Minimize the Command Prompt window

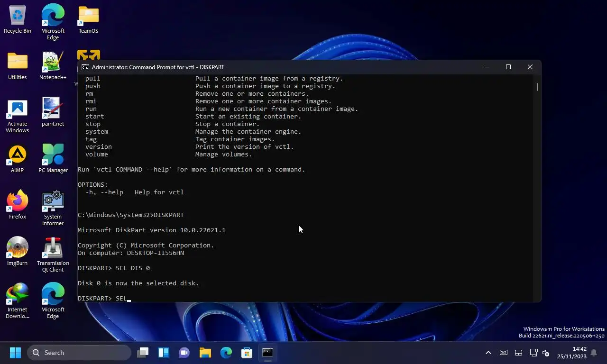point(487,67)
